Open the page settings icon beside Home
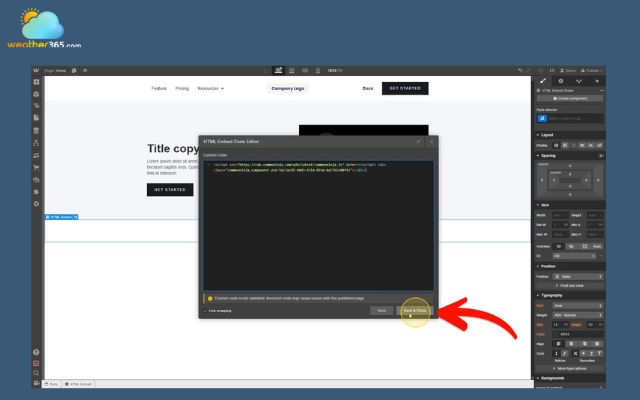Screen dimensions: 640x400 pos(74,71)
